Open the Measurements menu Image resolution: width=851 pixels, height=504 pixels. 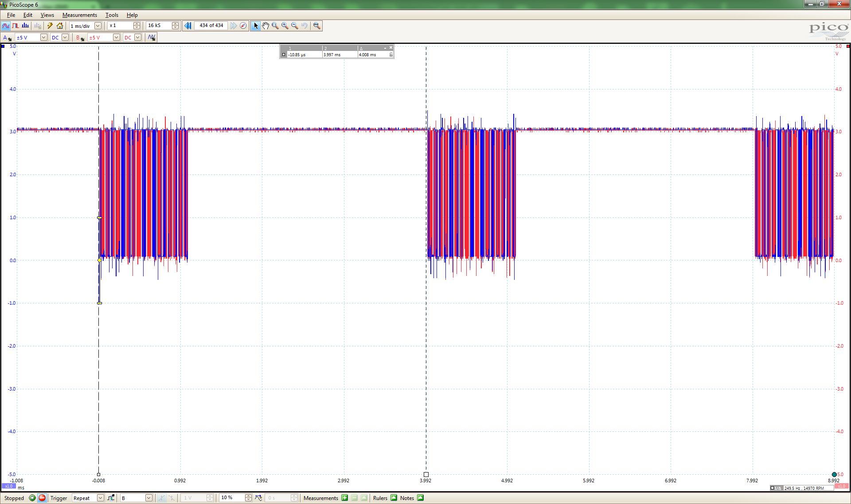[80, 15]
